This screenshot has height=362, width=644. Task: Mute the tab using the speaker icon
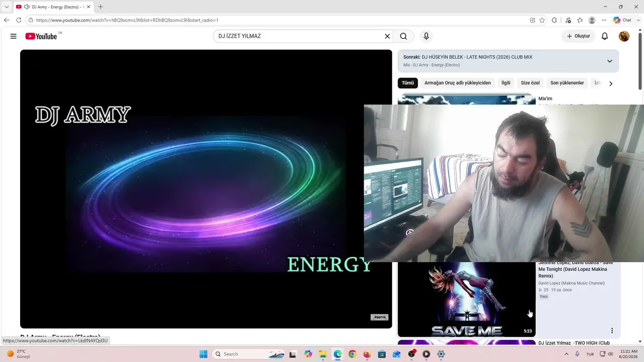(27, 7)
